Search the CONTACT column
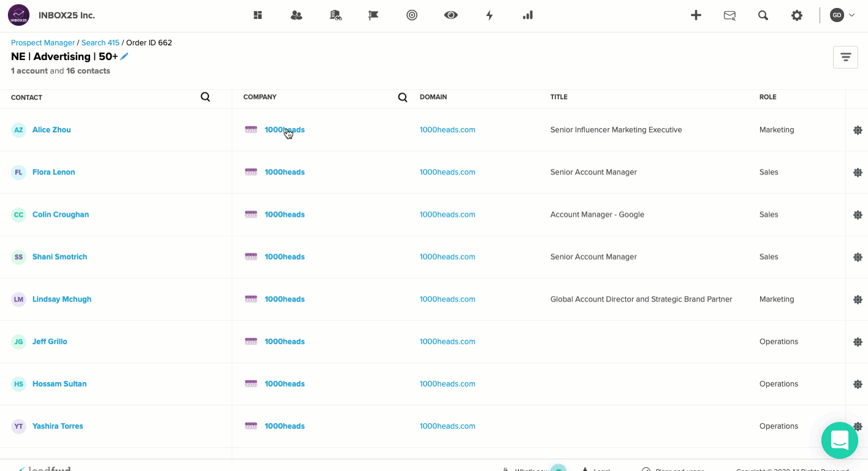This screenshot has width=868, height=471. pyautogui.click(x=205, y=97)
